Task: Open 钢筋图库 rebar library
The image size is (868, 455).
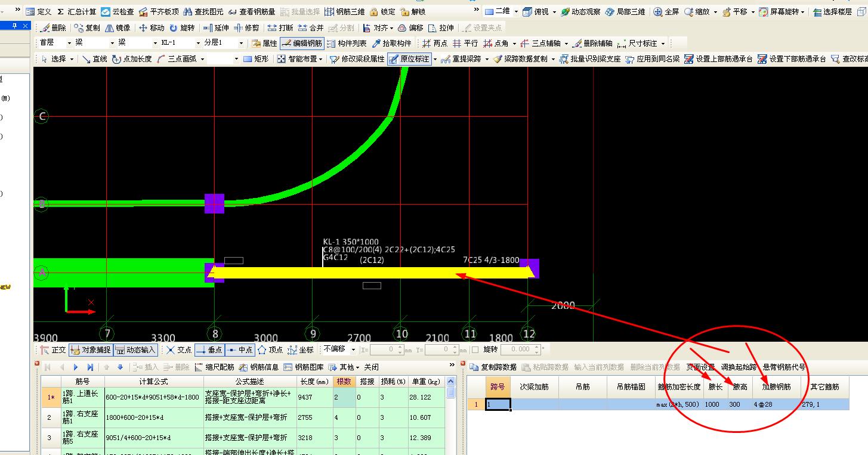Action: pyautogui.click(x=304, y=367)
